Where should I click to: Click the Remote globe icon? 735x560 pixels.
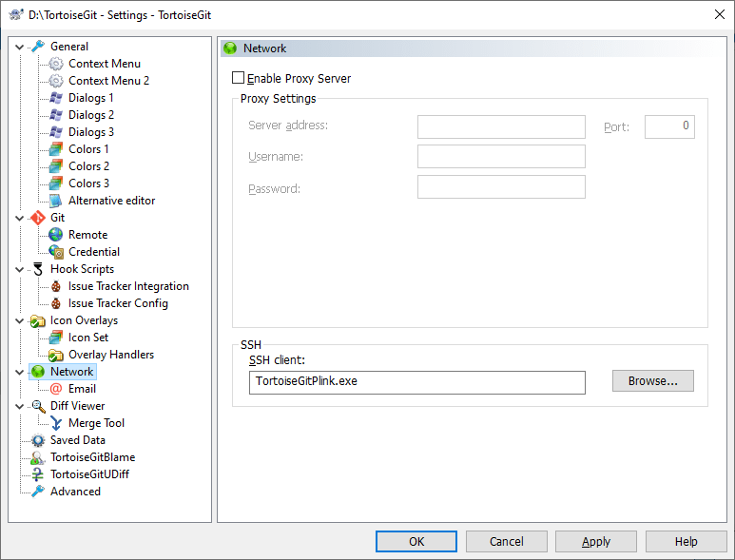point(56,235)
